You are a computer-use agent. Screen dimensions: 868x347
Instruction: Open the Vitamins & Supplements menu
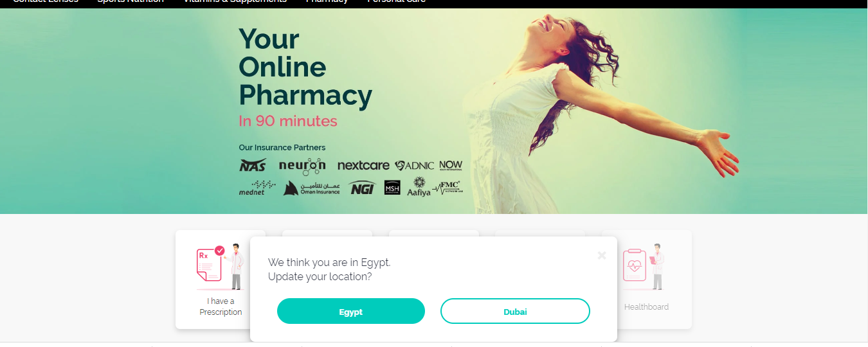pyautogui.click(x=235, y=2)
